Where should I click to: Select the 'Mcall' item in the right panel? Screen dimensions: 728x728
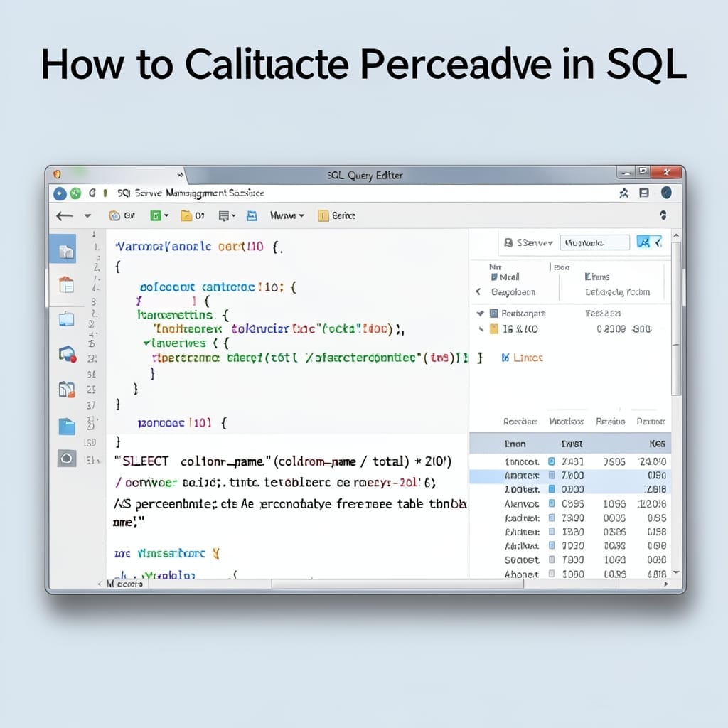click(x=505, y=277)
